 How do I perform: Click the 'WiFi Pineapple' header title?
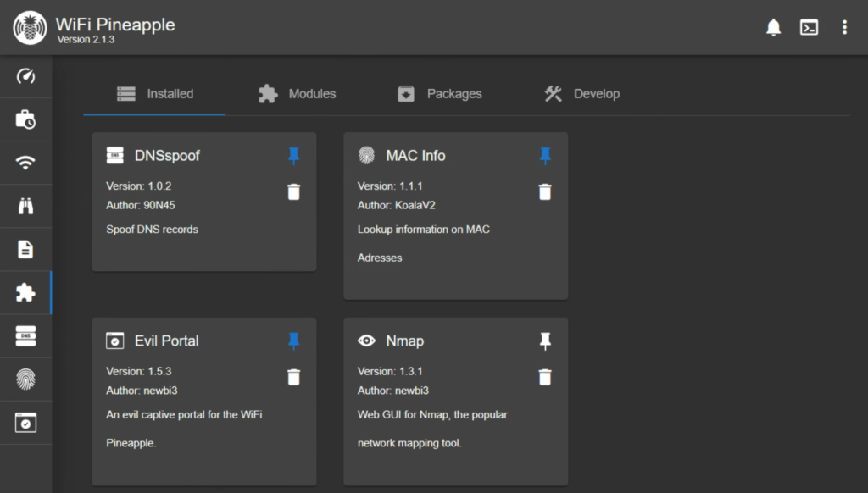coord(115,25)
